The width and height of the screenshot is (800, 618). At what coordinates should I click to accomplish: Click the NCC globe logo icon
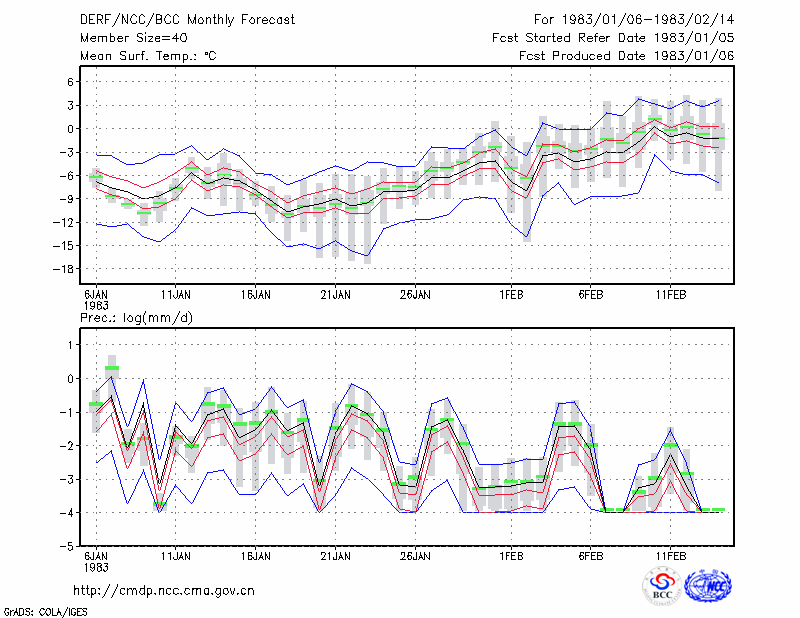709,586
